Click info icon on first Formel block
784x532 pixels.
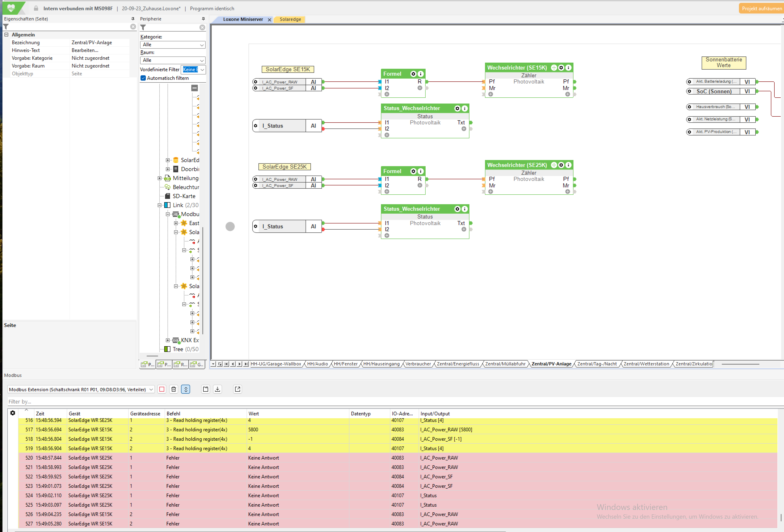click(x=420, y=74)
